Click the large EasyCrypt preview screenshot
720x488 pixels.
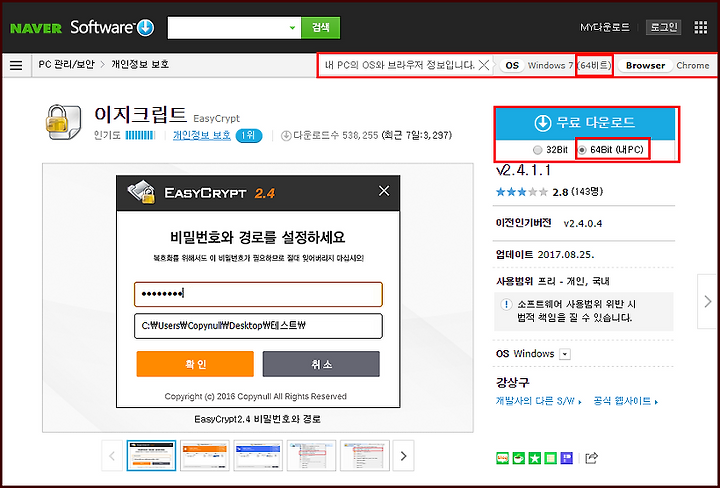258,291
